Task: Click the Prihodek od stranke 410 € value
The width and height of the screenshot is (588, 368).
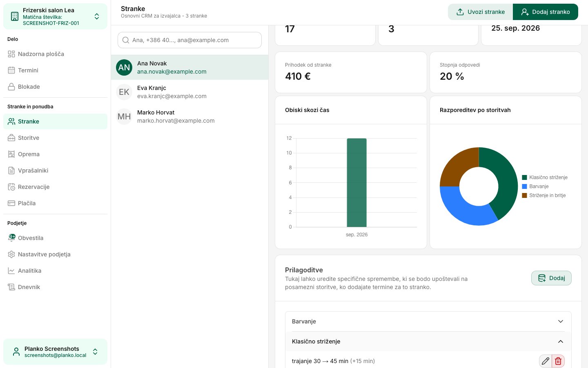Action: click(x=298, y=76)
